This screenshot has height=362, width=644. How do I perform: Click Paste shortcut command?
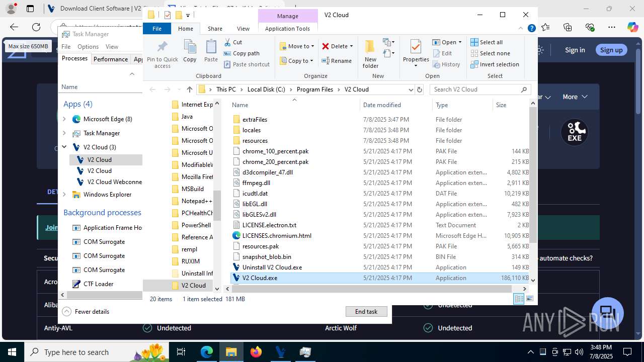point(247,64)
